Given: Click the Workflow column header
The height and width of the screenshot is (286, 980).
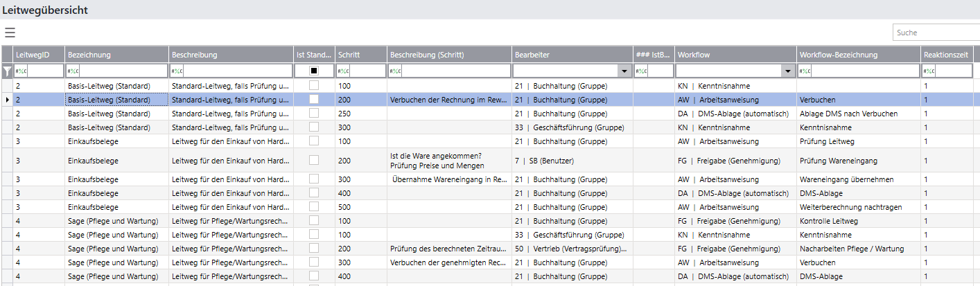Looking at the screenshot, I should [735, 54].
